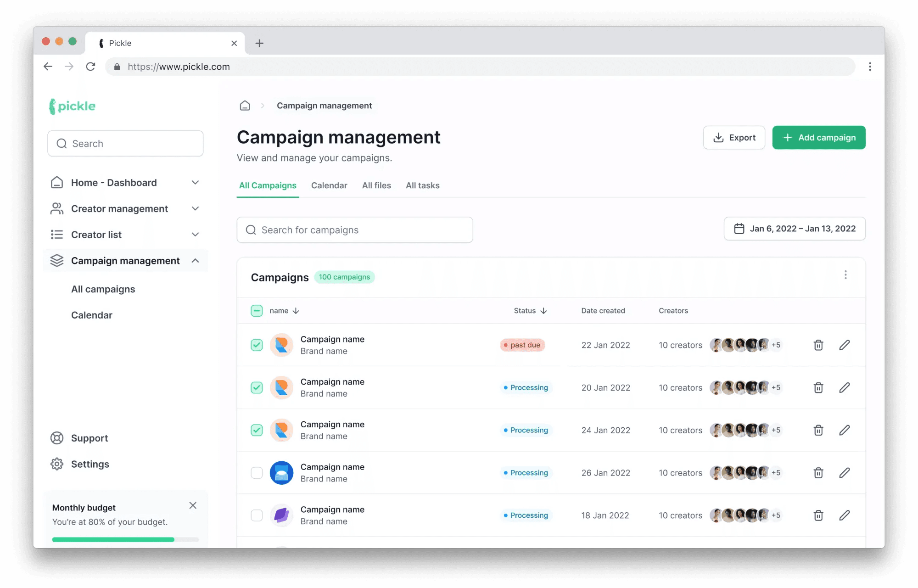Export the campaigns list
Screen dimensions: 918x588
coord(734,138)
